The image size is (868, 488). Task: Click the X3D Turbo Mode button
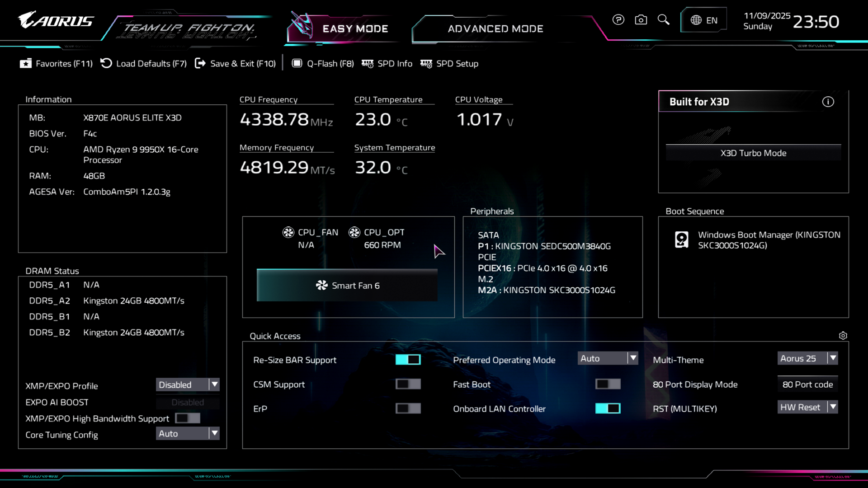(x=753, y=153)
